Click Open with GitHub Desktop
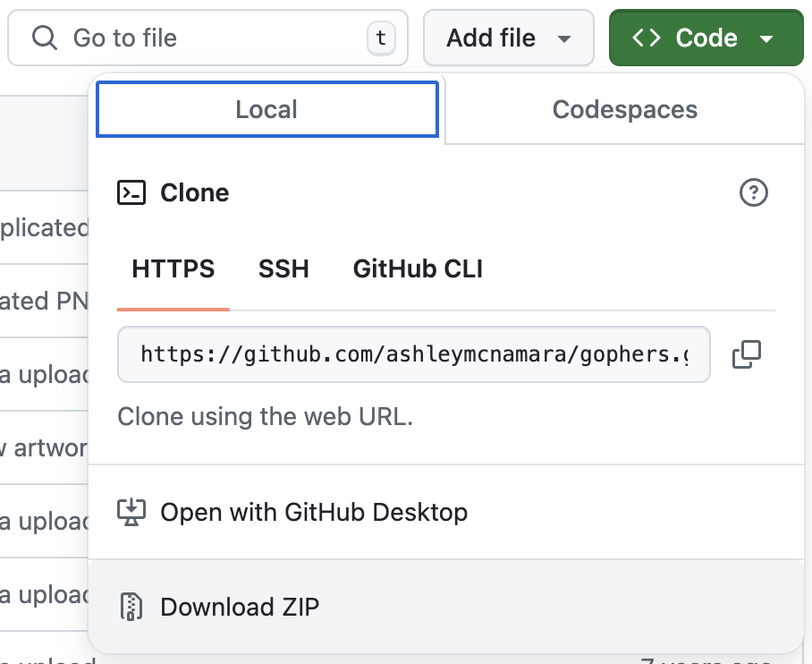This screenshot has height=664, width=812. [x=446, y=512]
